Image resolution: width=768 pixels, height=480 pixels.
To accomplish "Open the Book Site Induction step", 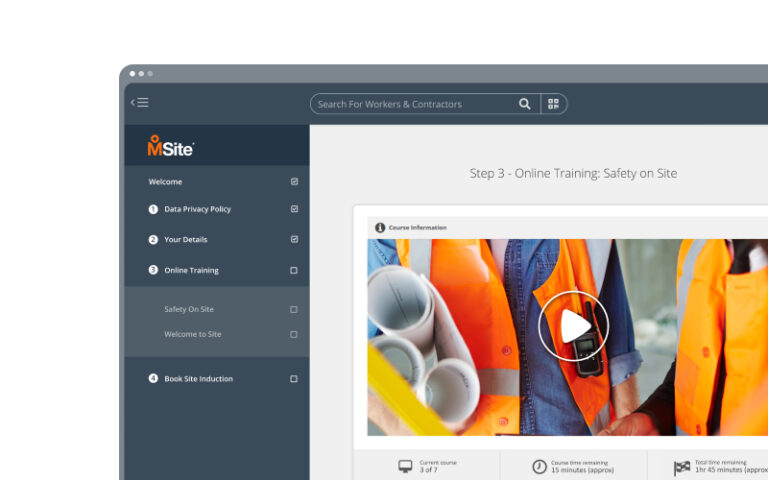I will point(198,379).
